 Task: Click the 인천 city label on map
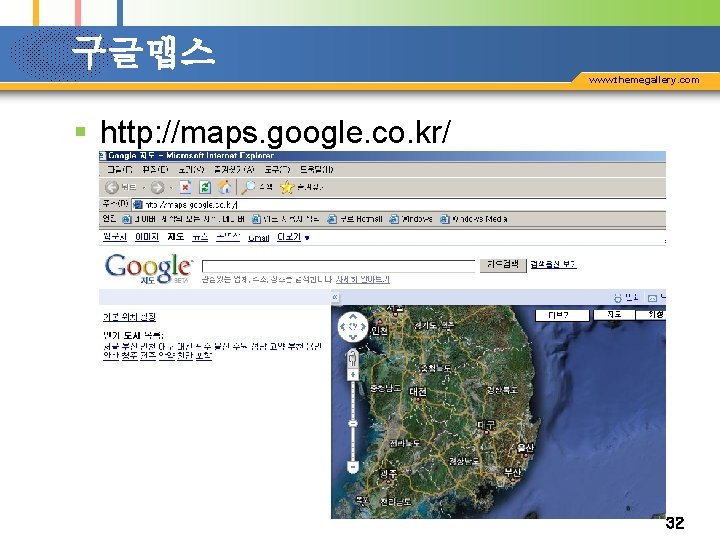point(380,330)
